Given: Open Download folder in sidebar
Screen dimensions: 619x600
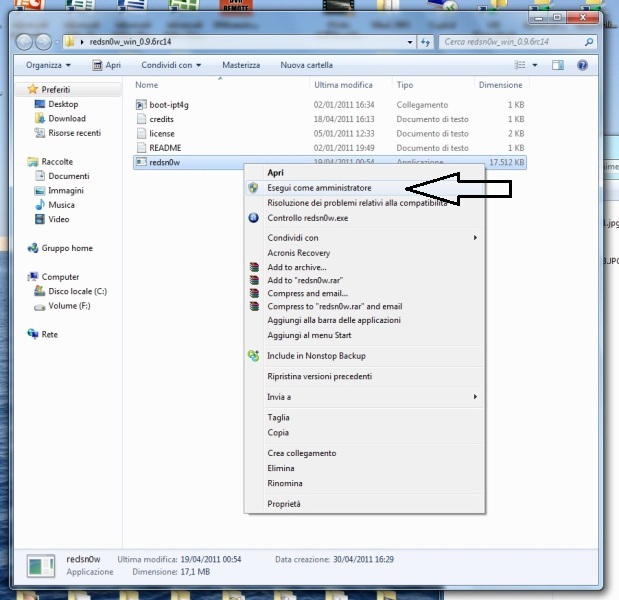Looking at the screenshot, I should [x=67, y=118].
